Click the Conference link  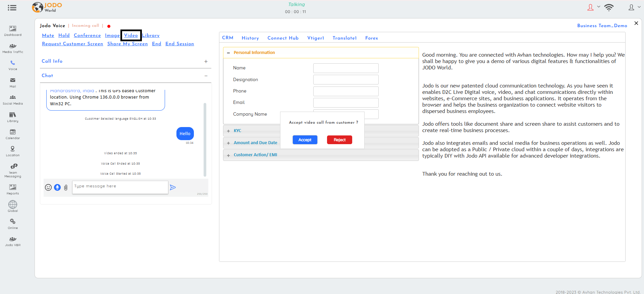coord(87,36)
